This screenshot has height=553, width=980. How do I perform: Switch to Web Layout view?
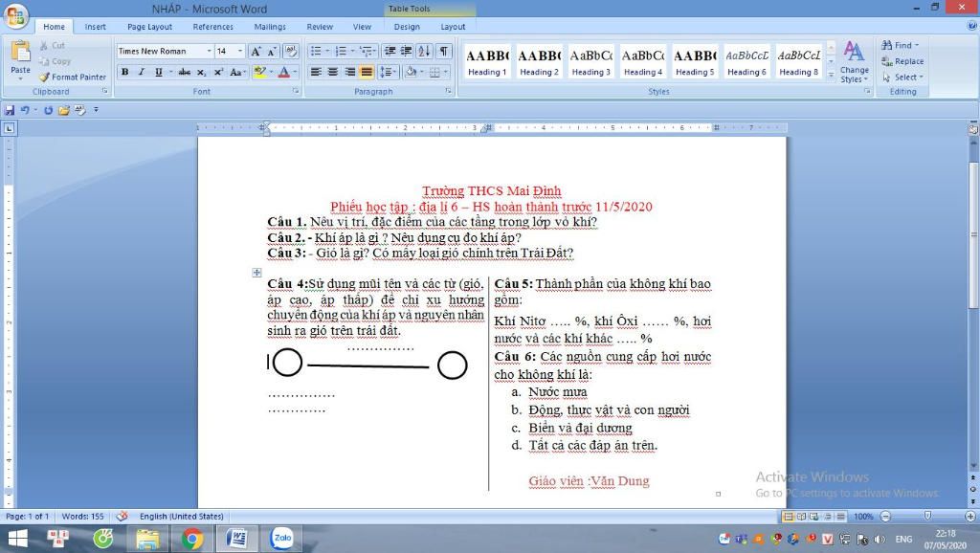[813, 517]
